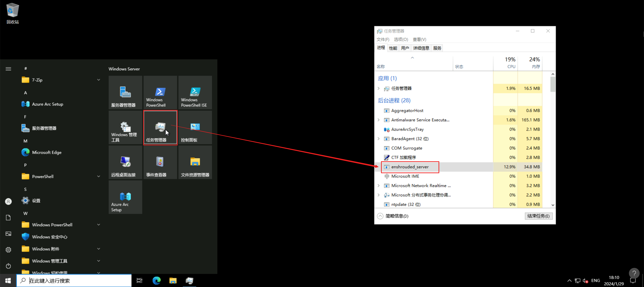Click the volume icon in the system tray
This screenshot has width=644, height=287.
point(585,281)
